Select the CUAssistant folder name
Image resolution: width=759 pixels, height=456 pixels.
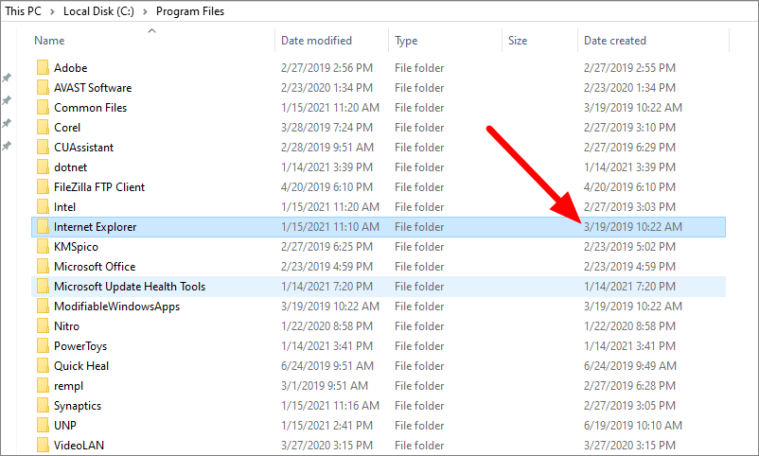(83, 147)
